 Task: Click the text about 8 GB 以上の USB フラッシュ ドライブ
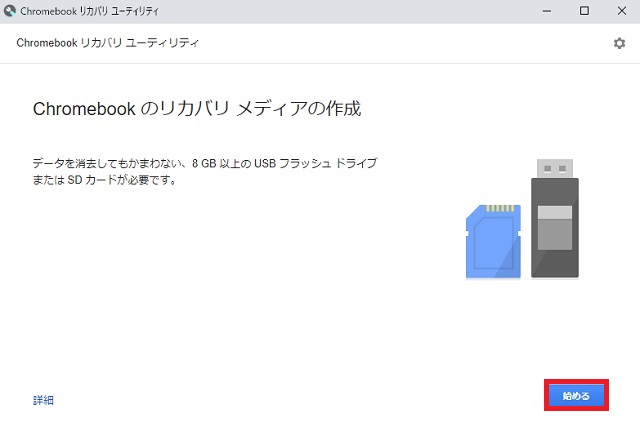pos(205,163)
